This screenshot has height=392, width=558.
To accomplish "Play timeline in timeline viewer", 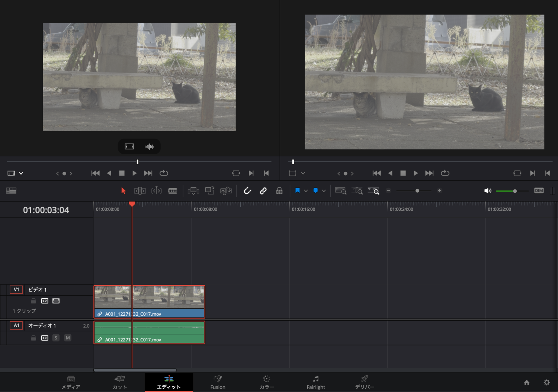I will (416, 173).
